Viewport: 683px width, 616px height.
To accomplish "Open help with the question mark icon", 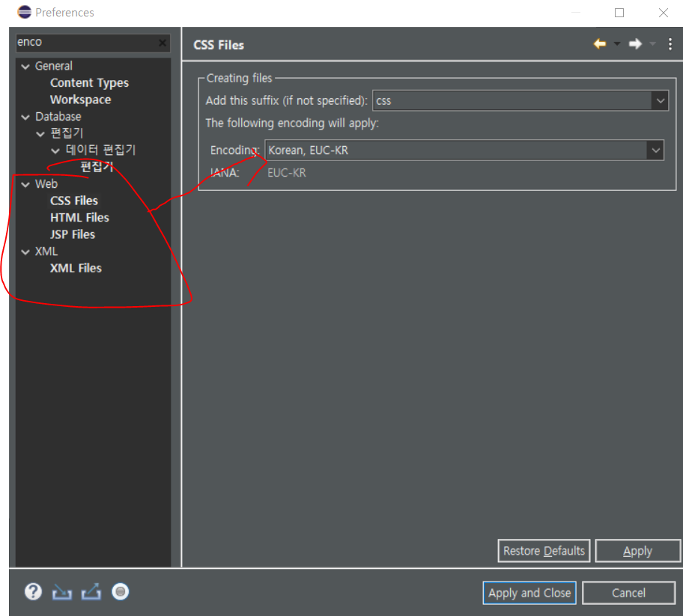I will point(33,591).
